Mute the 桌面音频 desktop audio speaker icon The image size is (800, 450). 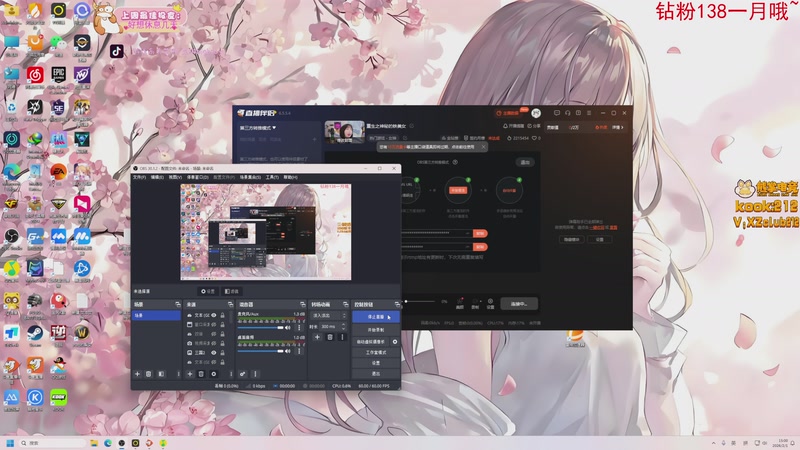click(x=288, y=351)
